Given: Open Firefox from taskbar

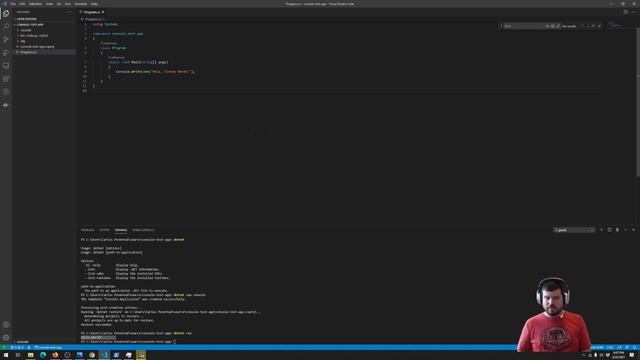Looking at the screenshot, I should coord(55,355).
